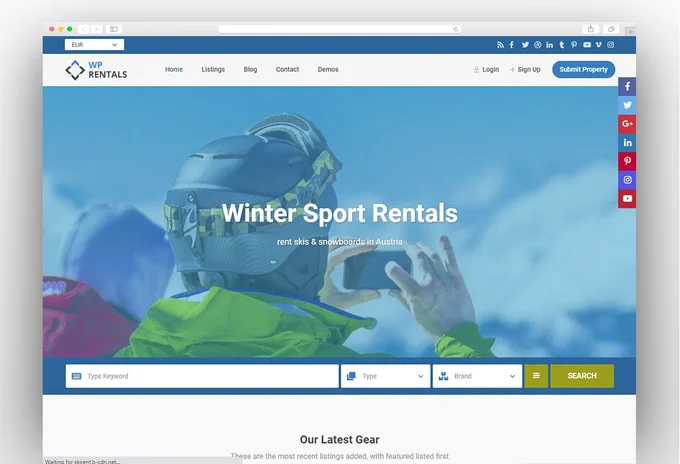Go to Home menu item
Screen dimensions: 680x464
[x=174, y=69]
